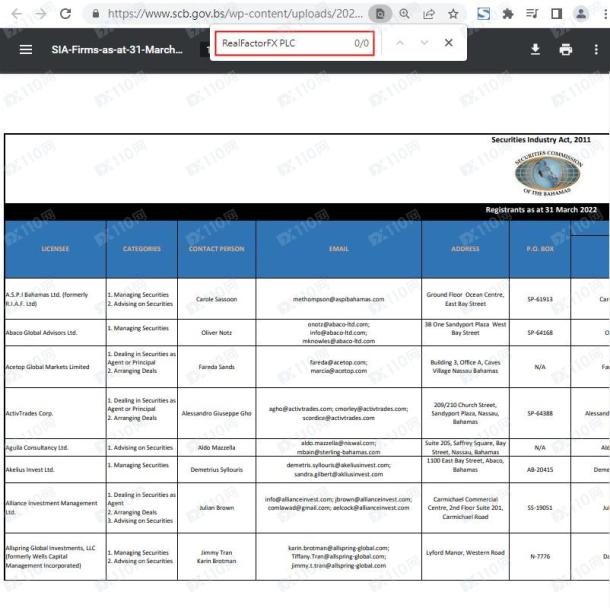Viewport: 610px width, 608px height.
Task: Close the find bar
Action: 449,43
